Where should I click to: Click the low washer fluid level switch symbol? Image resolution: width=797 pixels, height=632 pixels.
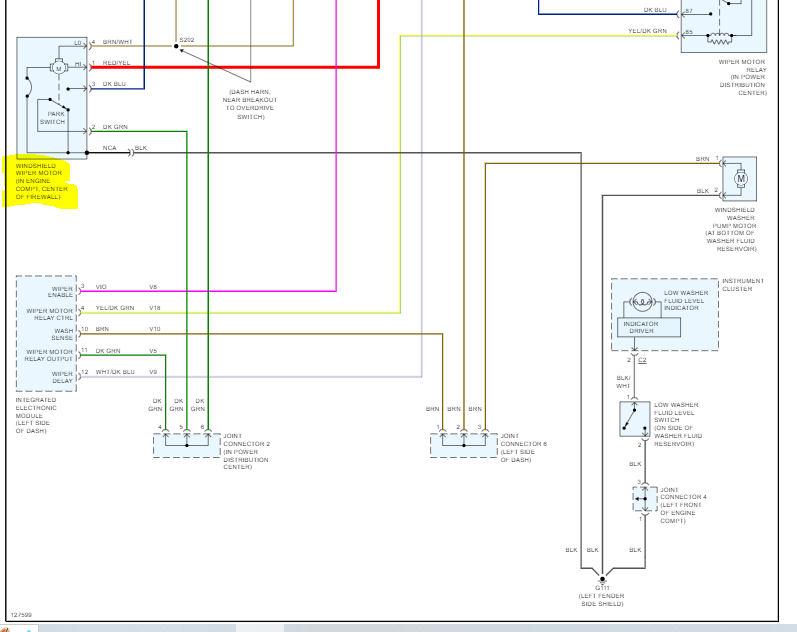coord(633,420)
